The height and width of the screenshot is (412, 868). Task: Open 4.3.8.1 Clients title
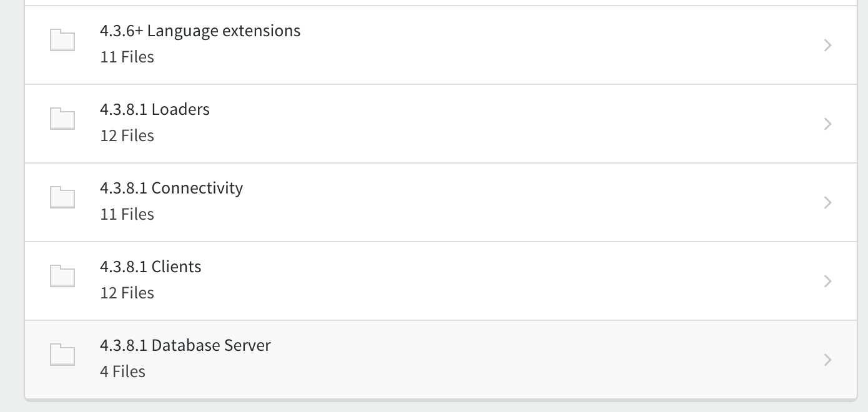pyautogui.click(x=150, y=267)
